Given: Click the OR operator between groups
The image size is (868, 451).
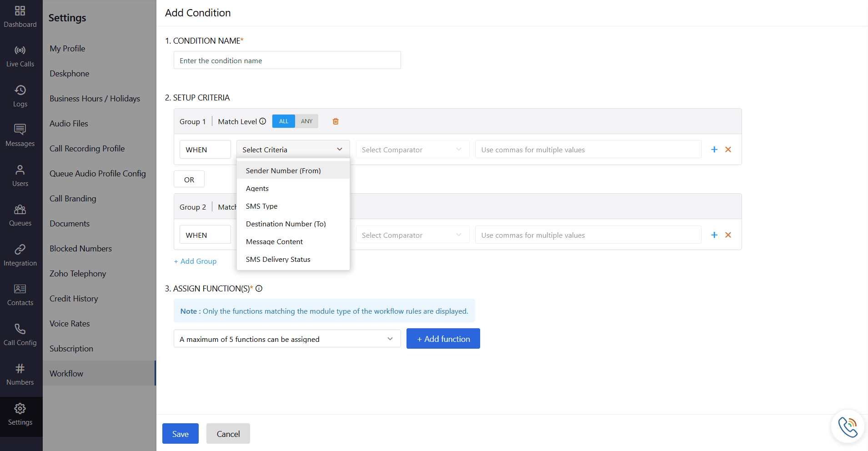Looking at the screenshot, I should tap(189, 180).
